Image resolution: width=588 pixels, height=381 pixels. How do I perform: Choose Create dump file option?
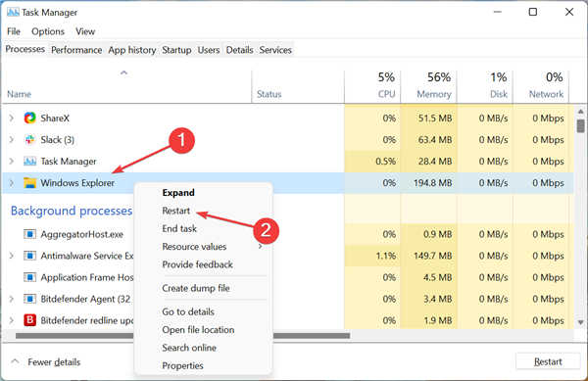(x=196, y=288)
